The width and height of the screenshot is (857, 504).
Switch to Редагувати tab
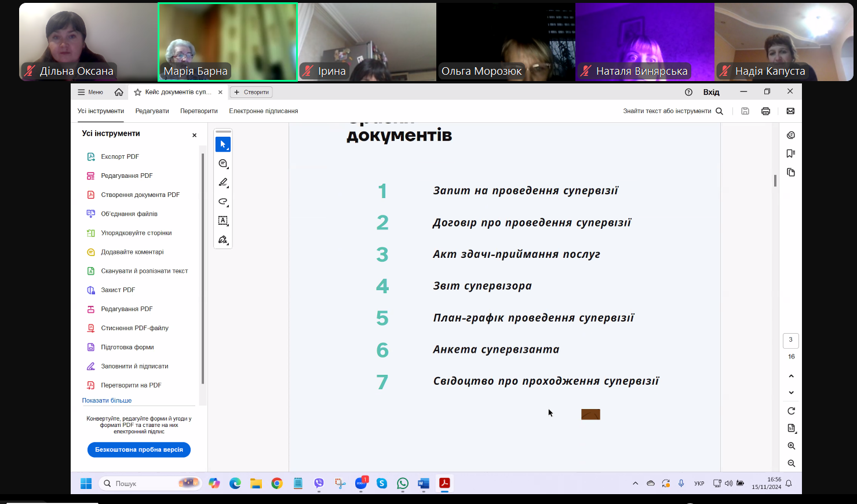point(152,111)
